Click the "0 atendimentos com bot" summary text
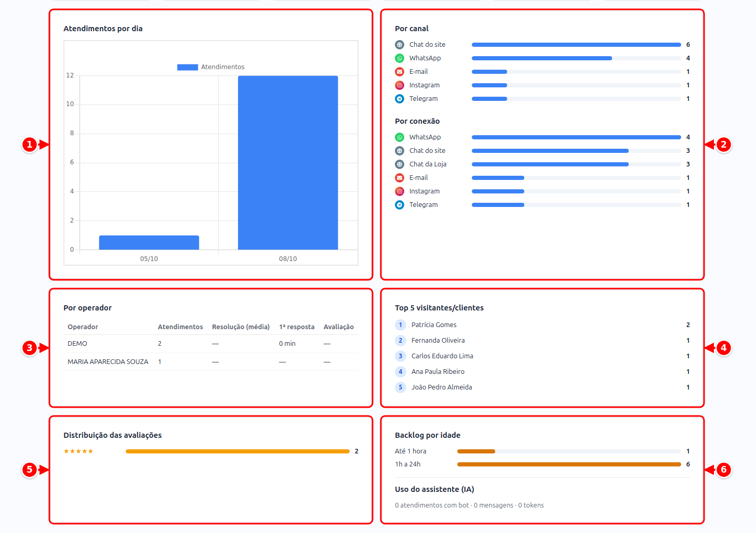Viewport: 756px width, 533px height. pos(432,505)
